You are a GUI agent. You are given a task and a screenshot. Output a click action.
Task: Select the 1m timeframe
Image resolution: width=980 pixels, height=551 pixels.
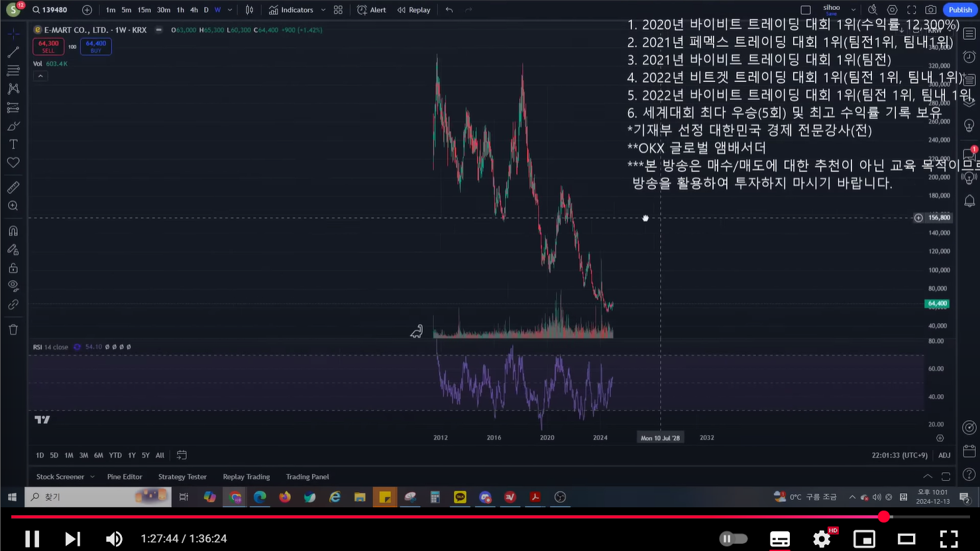pos(111,10)
